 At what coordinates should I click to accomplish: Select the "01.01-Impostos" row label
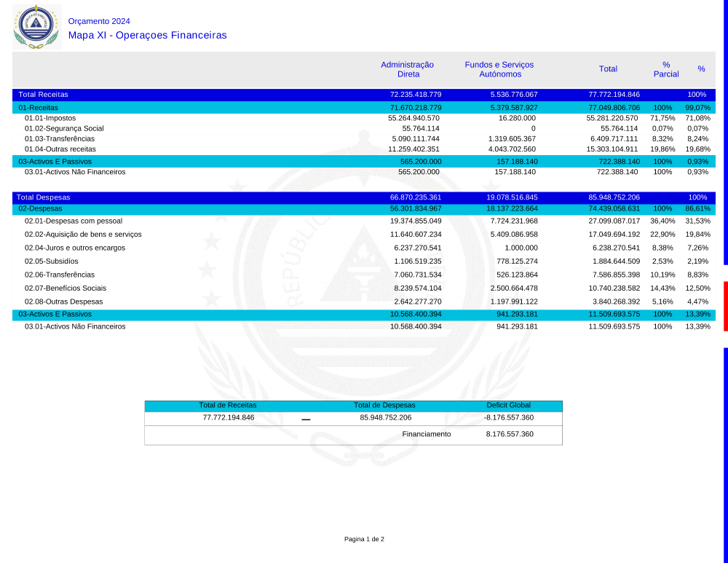click(50, 118)
